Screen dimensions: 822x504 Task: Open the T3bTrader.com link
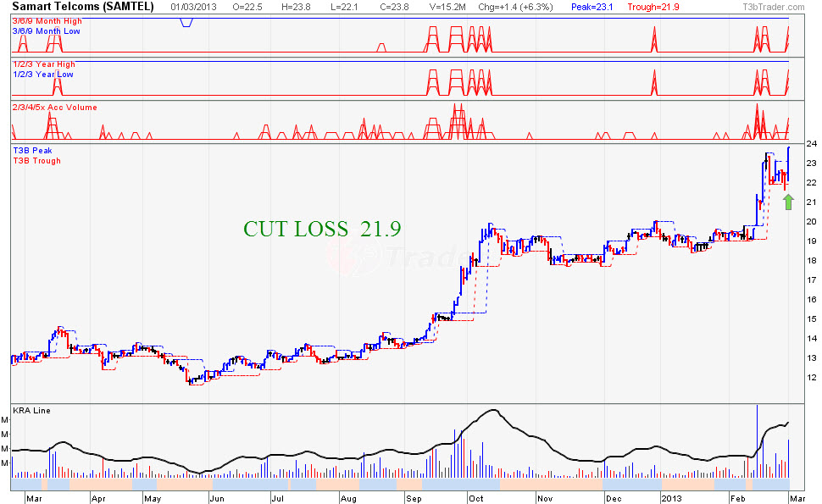tap(773, 8)
